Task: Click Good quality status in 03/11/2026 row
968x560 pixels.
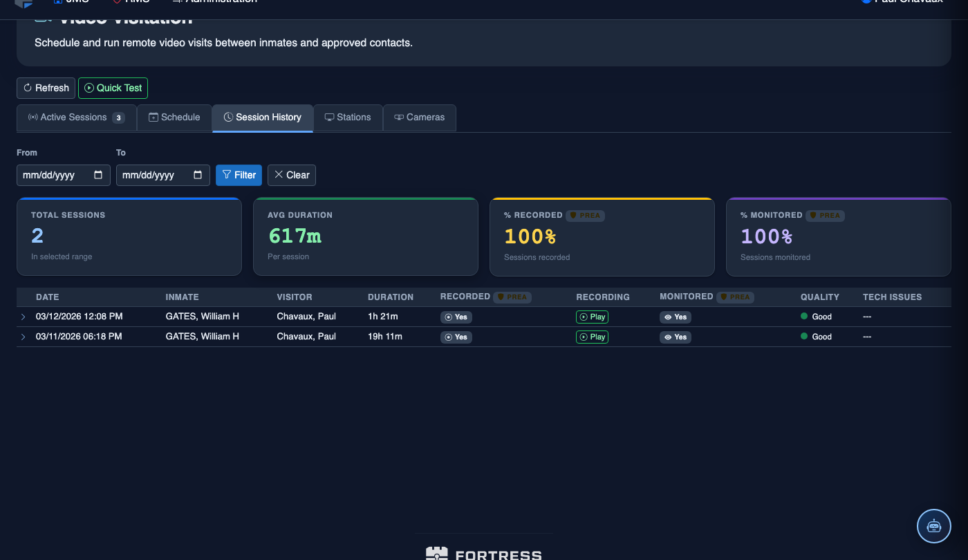Action: 817,337
